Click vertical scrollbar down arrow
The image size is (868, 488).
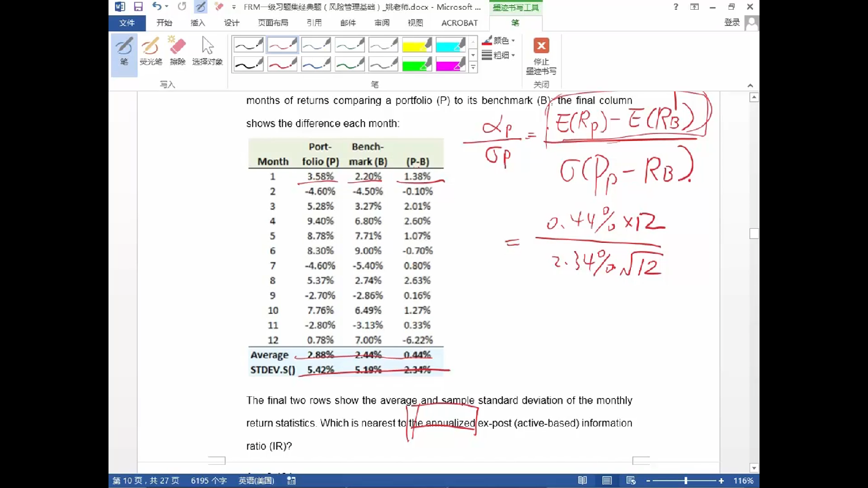pyautogui.click(x=754, y=467)
